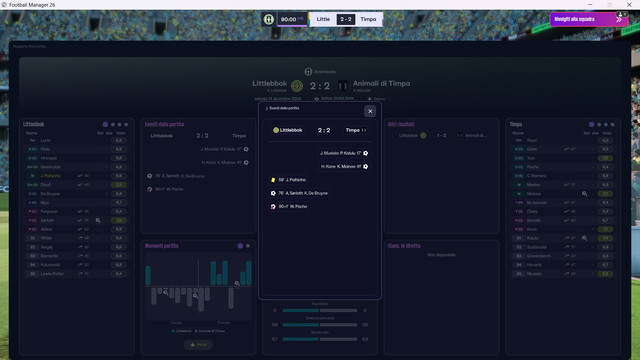Select the third view dot in Littlebbok panel
The width and height of the screenshot is (640, 360).
[120, 124]
